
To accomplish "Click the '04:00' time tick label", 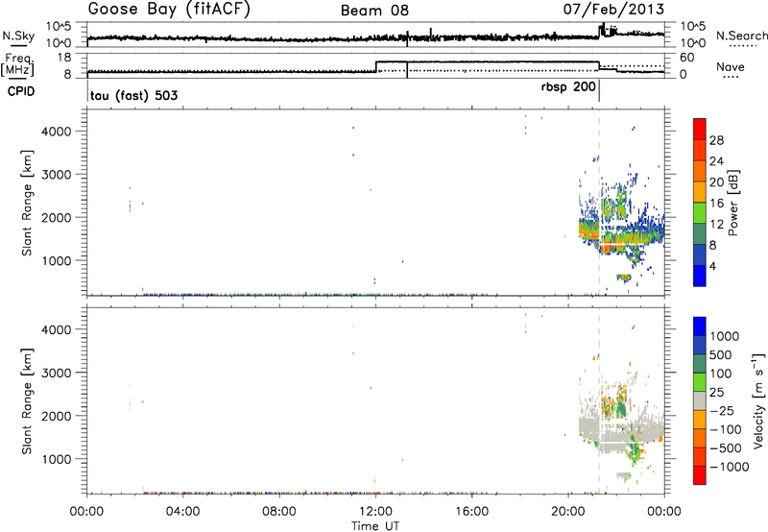I will (x=182, y=512).
